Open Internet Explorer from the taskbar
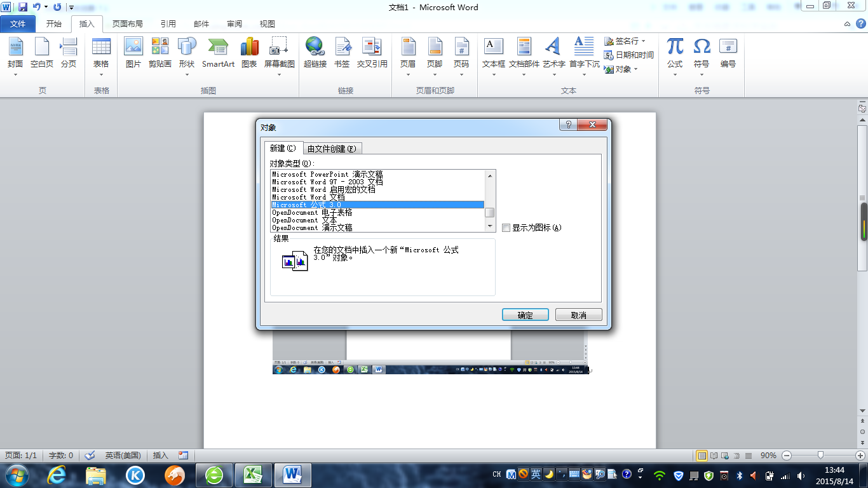 [57, 475]
